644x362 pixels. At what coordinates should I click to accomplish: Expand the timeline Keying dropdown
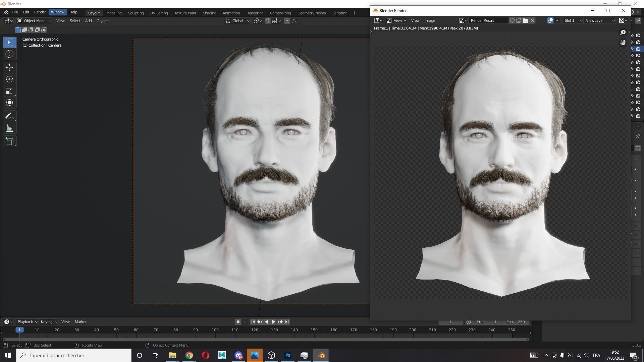coord(49,322)
